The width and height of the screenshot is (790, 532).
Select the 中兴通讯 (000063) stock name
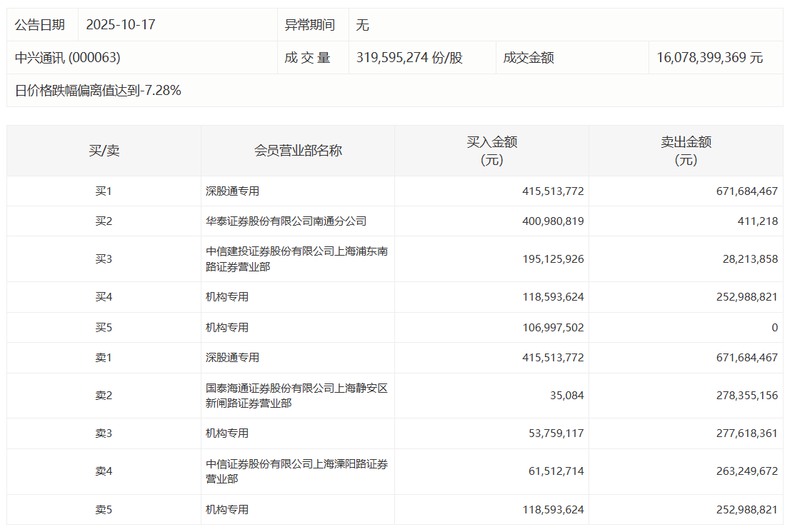(68, 58)
